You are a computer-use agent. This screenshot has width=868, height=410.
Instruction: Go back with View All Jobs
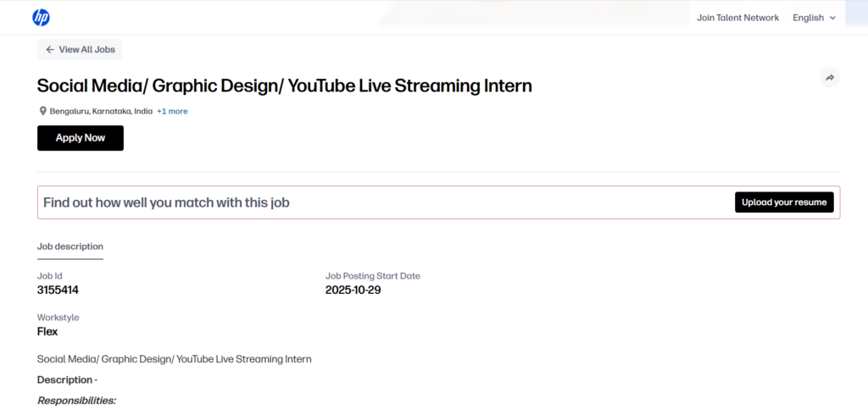pyautogui.click(x=80, y=50)
